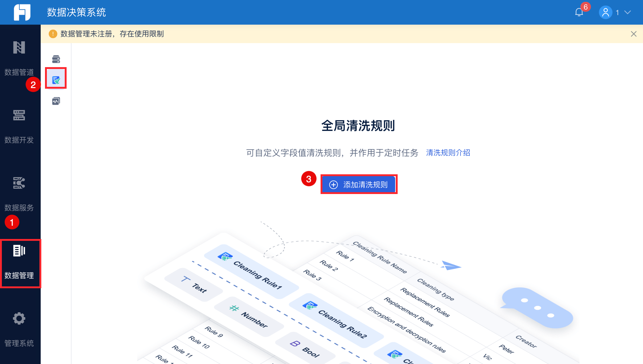Click the FineReport logo icon
Image resolution: width=643 pixels, height=364 pixels.
22,12
